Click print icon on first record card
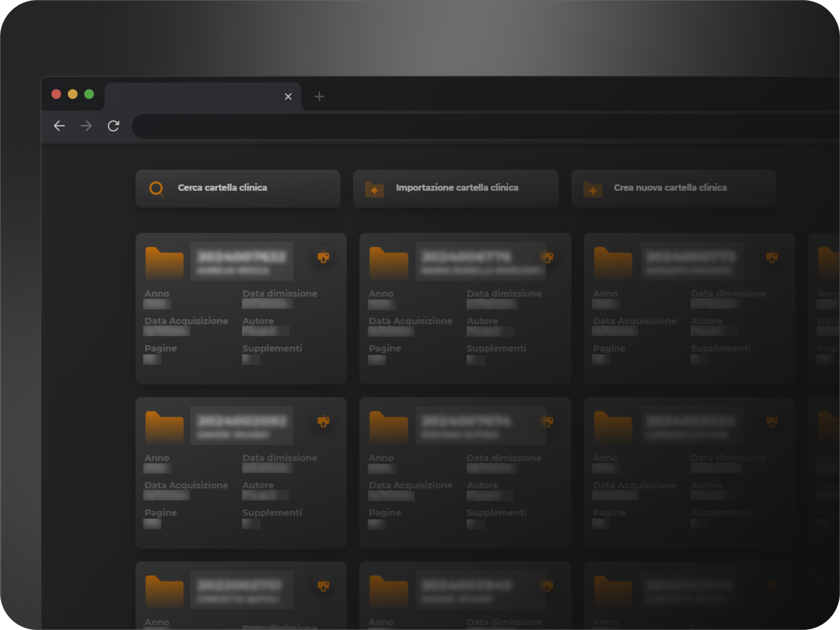 click(323, 257)
